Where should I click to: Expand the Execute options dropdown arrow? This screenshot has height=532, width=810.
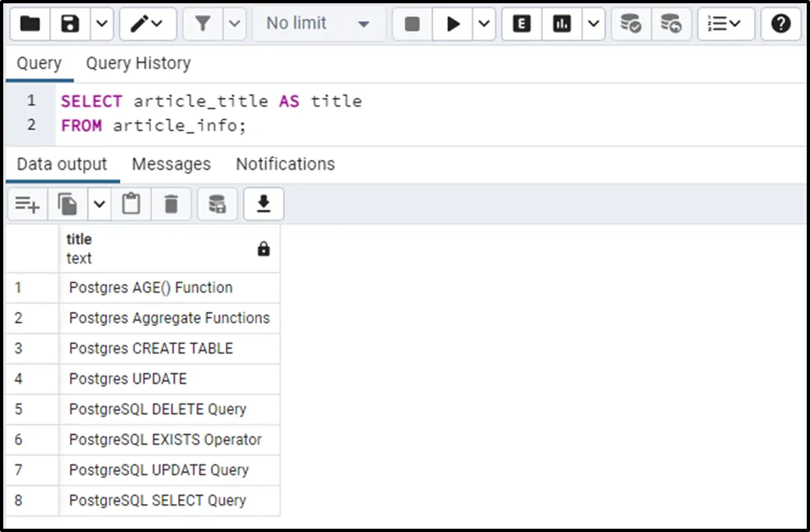tap(485, 24)
